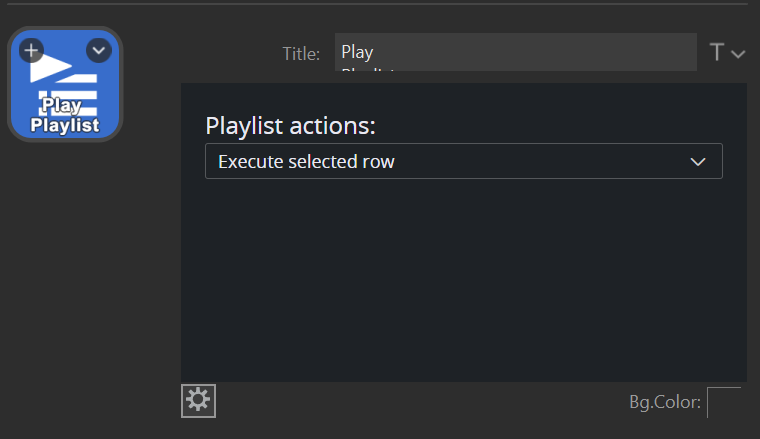
Task: Open the gear settings icon
Action: pos(198,401)
